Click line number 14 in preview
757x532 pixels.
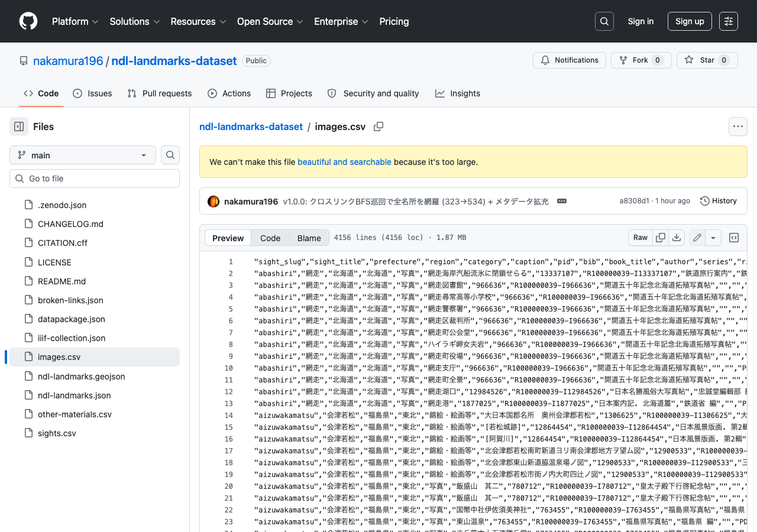point(229,415)
